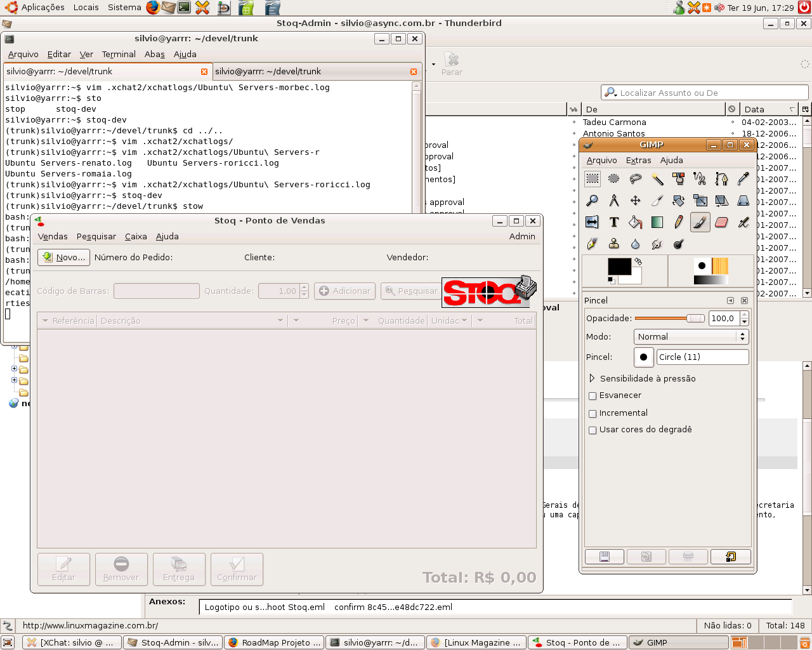Enable the Esvanecer checkbox
This screenshot has height=650, width=812.
593,396
